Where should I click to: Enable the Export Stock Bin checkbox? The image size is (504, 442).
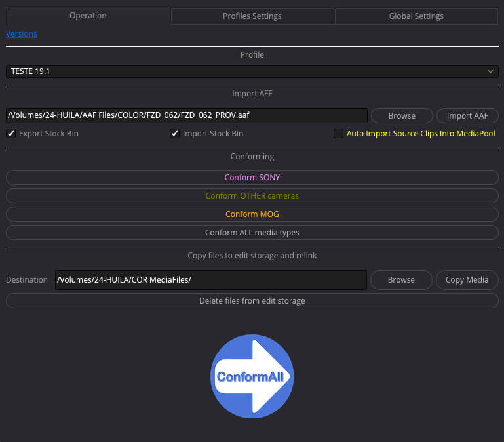click(10, 134)
